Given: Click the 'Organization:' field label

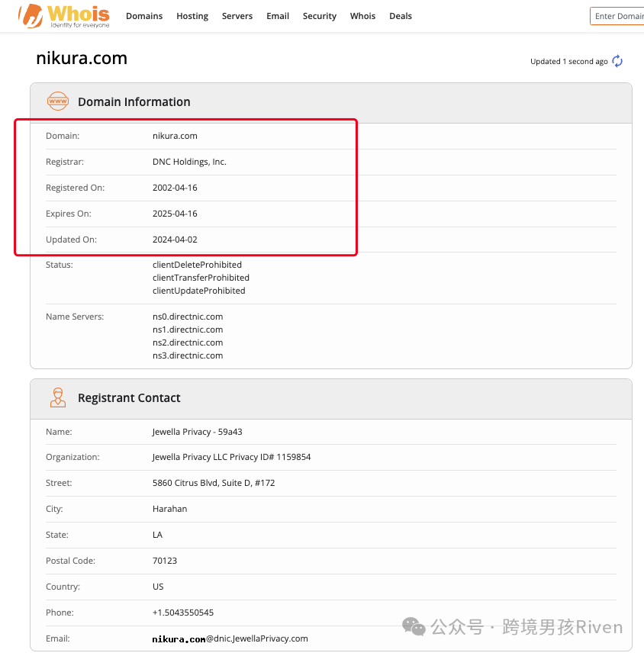Looking at the screenshot, I should click(x=72, y=457).
